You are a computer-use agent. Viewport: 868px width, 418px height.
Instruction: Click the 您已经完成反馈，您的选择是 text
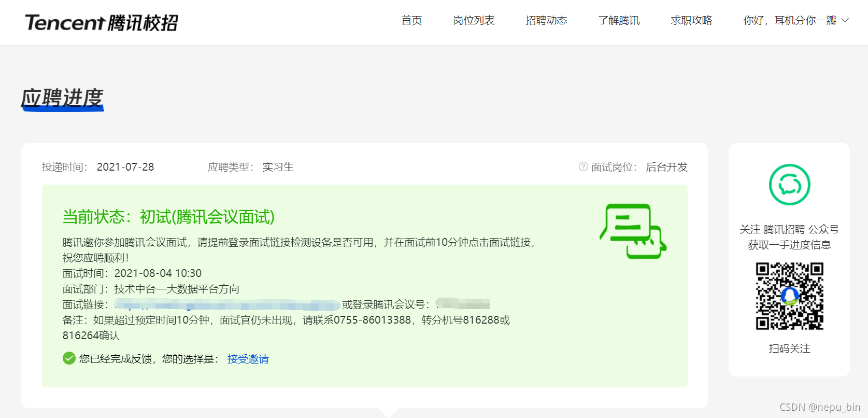(x=149, y=359)
